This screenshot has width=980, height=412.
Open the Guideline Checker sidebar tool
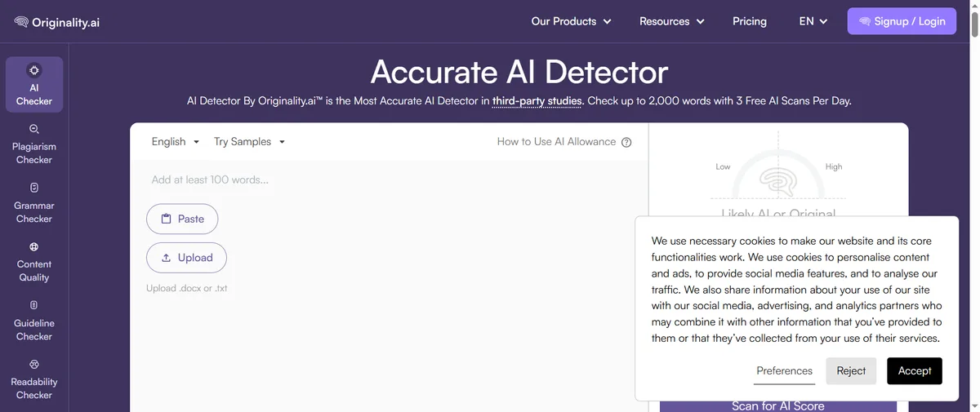tap(34, 320)
